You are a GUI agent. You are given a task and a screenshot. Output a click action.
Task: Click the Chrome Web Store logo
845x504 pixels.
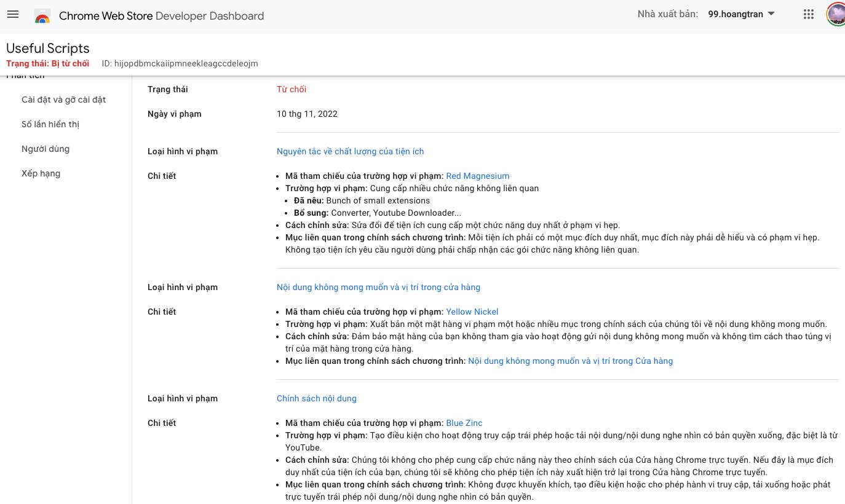click(42, 16)
